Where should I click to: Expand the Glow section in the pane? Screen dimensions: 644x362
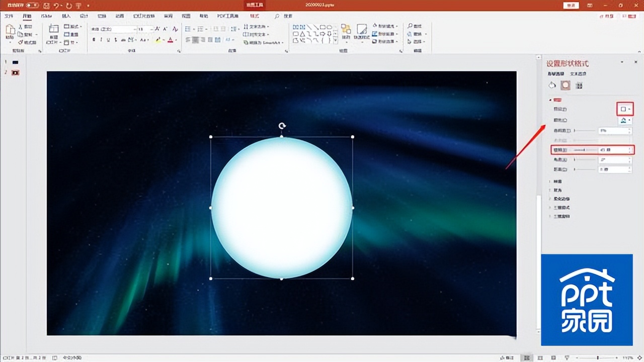point(557,191)
